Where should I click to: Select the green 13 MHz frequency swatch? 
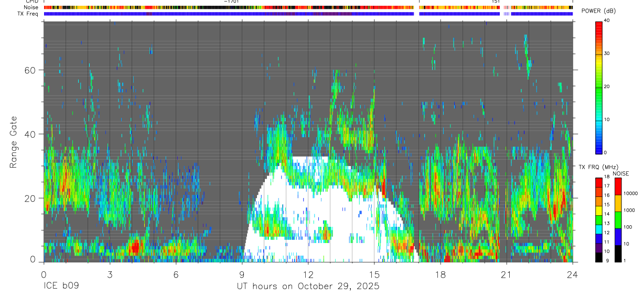click(x=599, y=220)
